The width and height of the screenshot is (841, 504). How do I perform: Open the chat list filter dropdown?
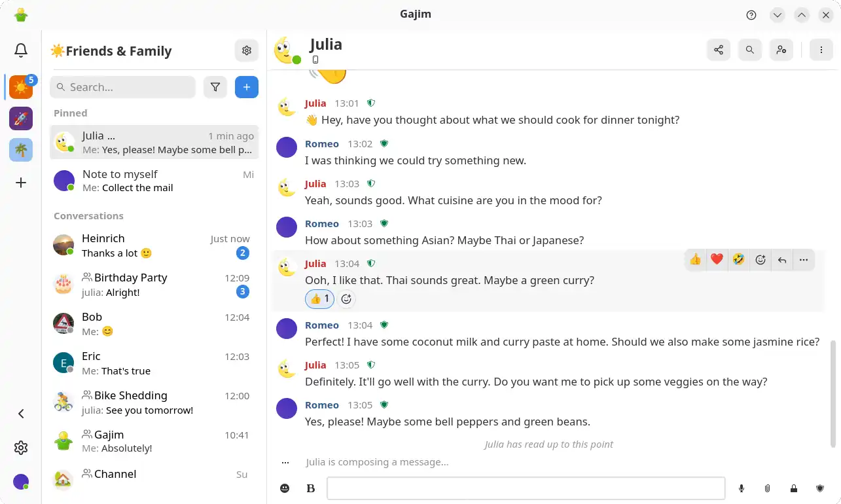click(215, 87)
